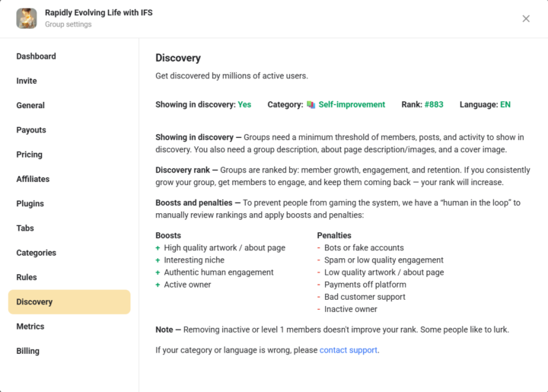Open the Tabs settings section
548x392 pixels.
pyautogui.click(x=25, y=228)
